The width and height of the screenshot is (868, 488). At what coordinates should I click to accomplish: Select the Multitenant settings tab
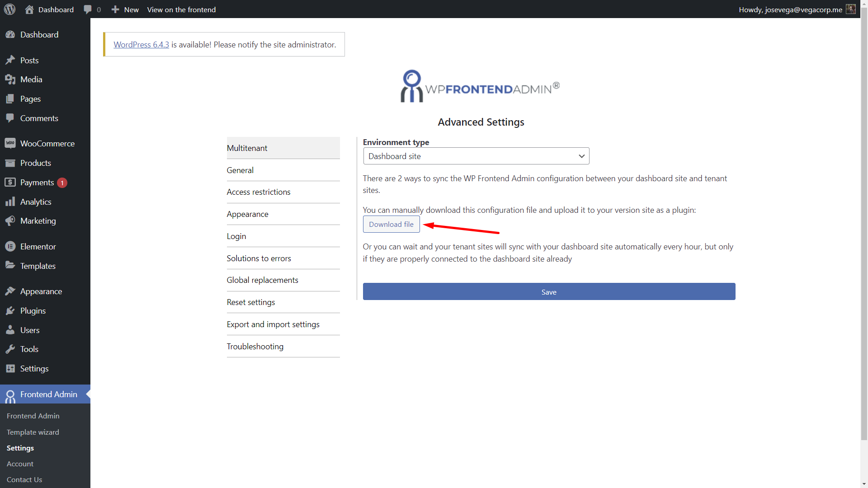[x=283, y=148]
